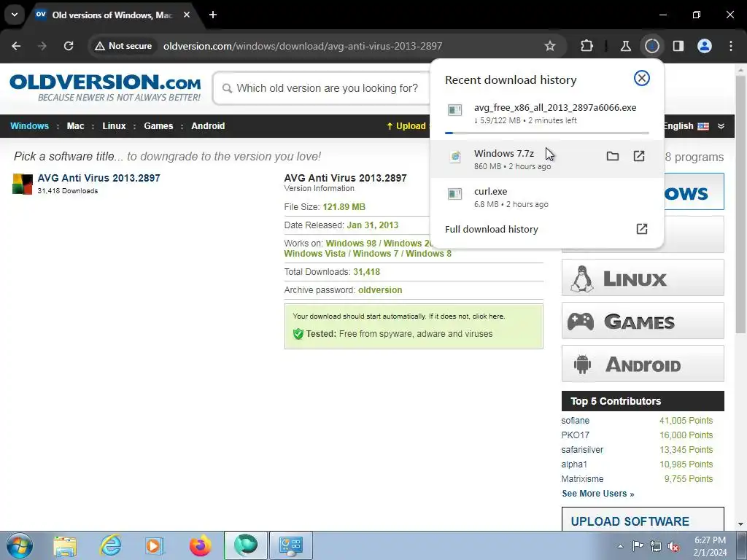Show Windows 7.7z in folder
This screenshot has width=747, height=560.
pos(613,156)
